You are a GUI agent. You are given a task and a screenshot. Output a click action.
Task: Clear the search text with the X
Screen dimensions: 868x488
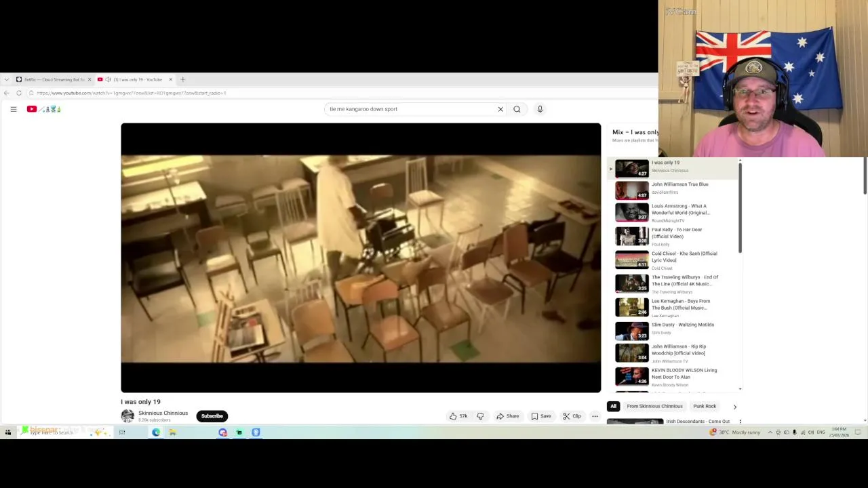pyautogui.click(x=500, y=109)
